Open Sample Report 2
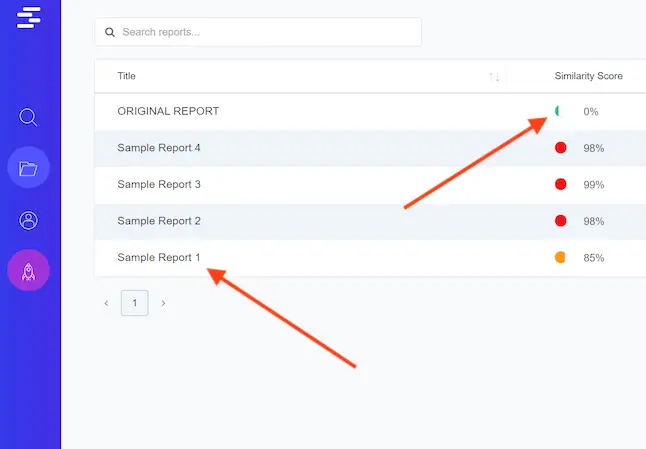Screen dimensions: 646x449 click(x=159, y=221)
